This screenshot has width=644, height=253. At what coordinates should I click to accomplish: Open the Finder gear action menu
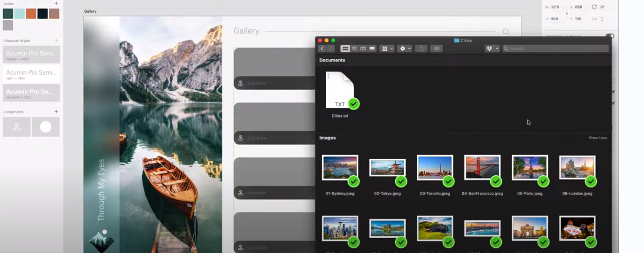click(405, 49)
